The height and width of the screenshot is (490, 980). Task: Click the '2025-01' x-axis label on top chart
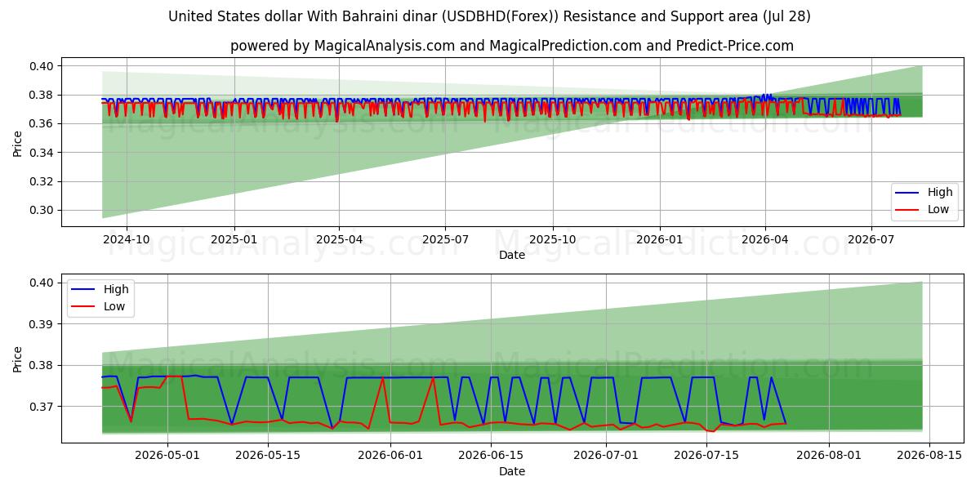[234, 240]
